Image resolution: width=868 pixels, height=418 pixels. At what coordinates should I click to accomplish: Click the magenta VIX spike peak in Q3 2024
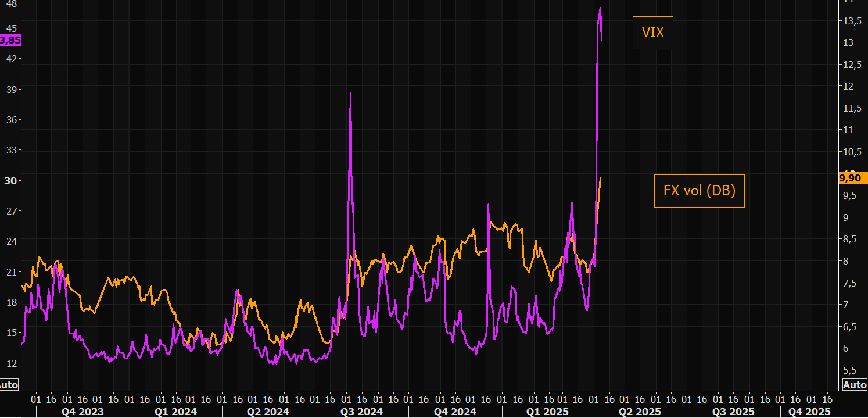point(350,94)
